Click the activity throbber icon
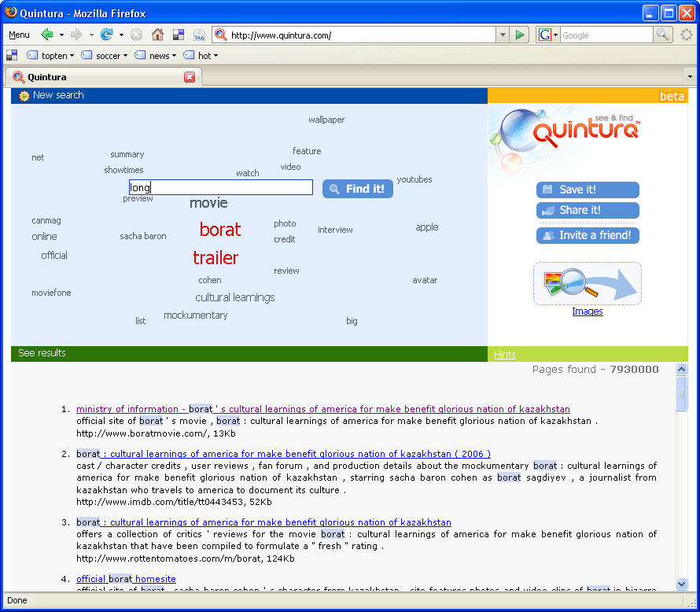700x612 pixels. 686,35
